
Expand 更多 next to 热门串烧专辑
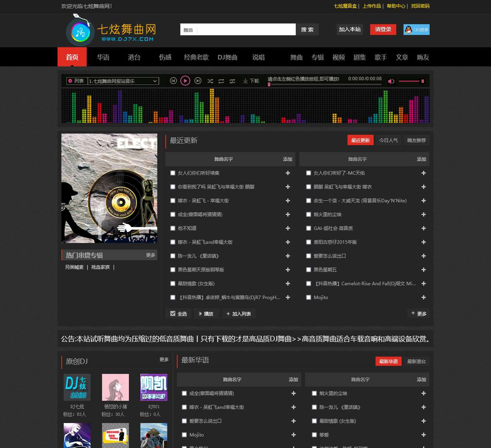pos(150,255)
